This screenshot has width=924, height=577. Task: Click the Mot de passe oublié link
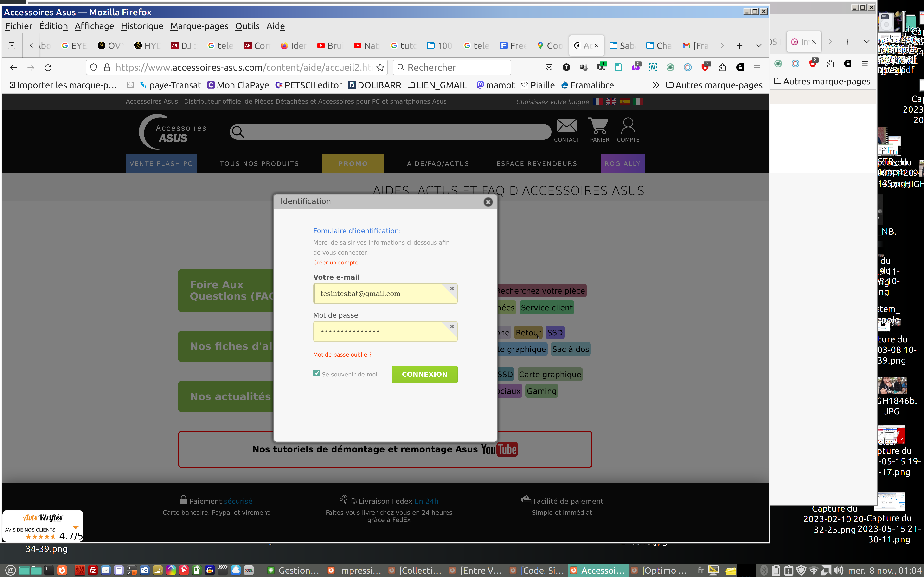tap(342, 355)
